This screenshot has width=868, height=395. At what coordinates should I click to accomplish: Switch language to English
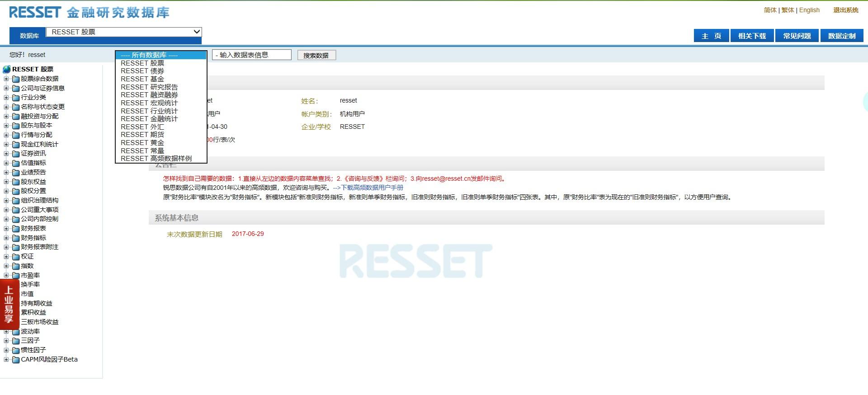[809, 10]
